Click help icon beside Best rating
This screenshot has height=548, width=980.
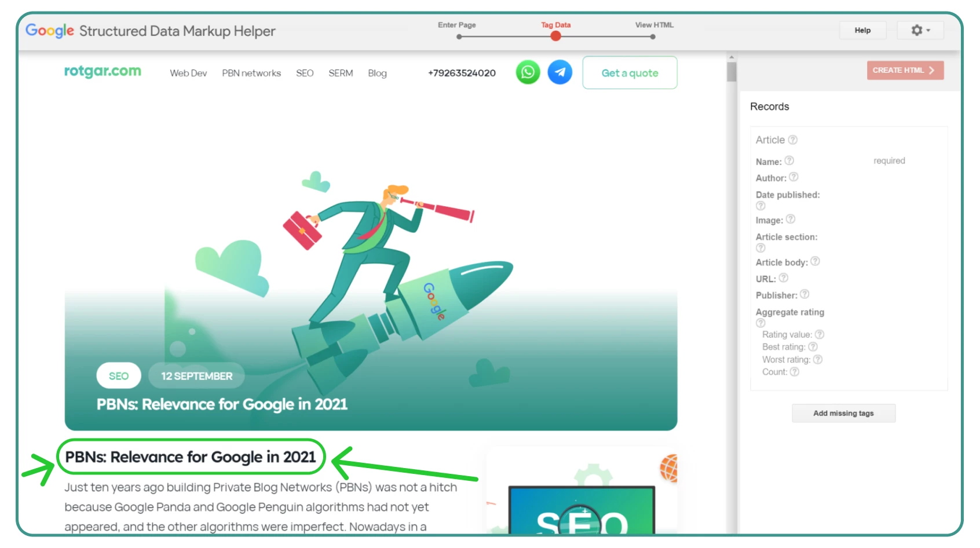pyautogui.click(x=813, y=346)
